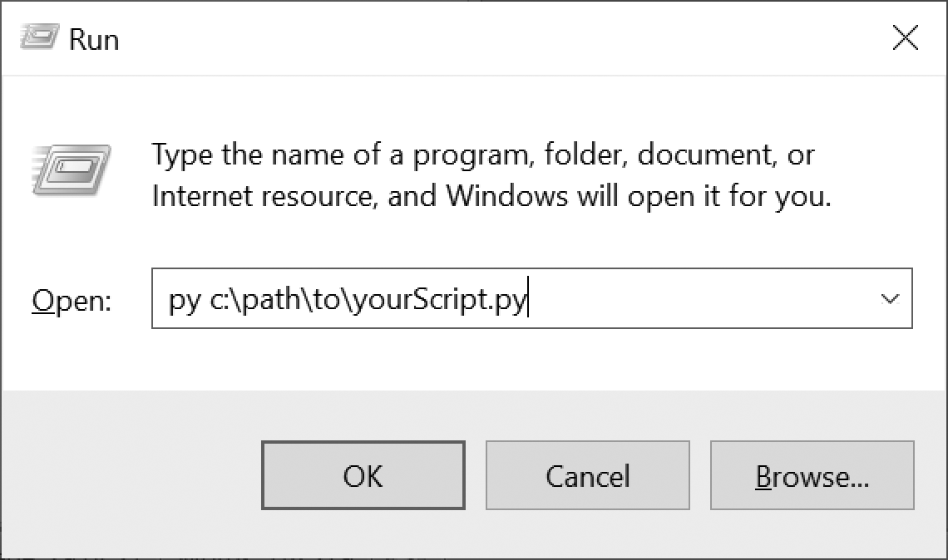Click the "to" folder name in the command
Screen dimensions: 948x560
click(x=327, y=299)
